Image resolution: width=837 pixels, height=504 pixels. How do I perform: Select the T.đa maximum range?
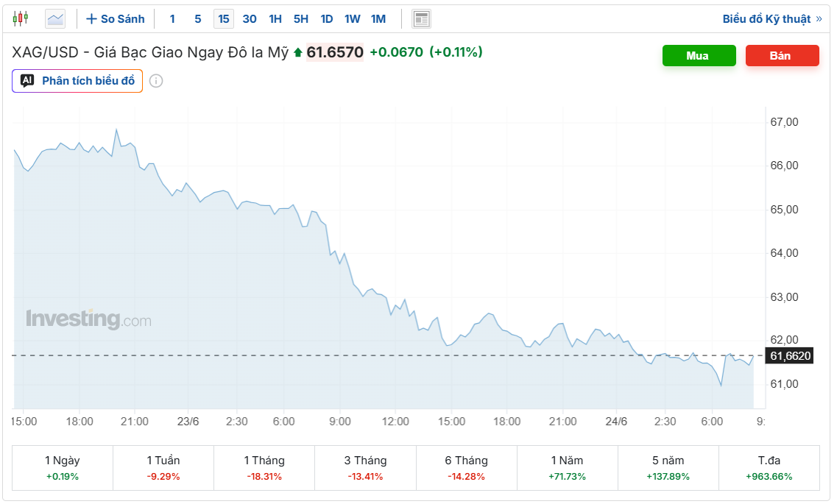(x=769, y=468)
